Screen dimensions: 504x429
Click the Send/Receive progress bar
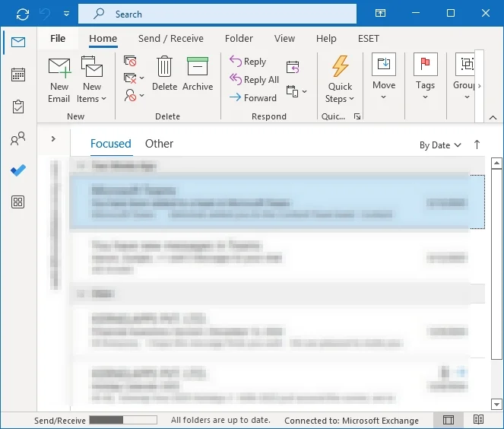[122, 420]
